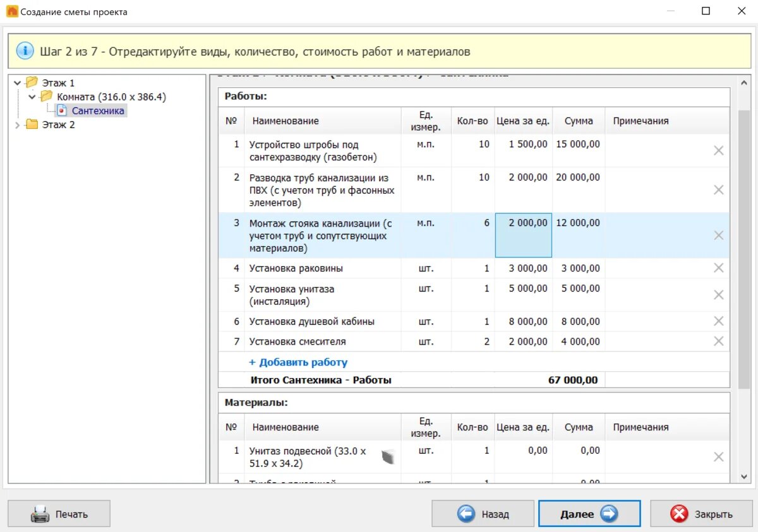Click sum '4 000,00' cell

pos(581,341)
